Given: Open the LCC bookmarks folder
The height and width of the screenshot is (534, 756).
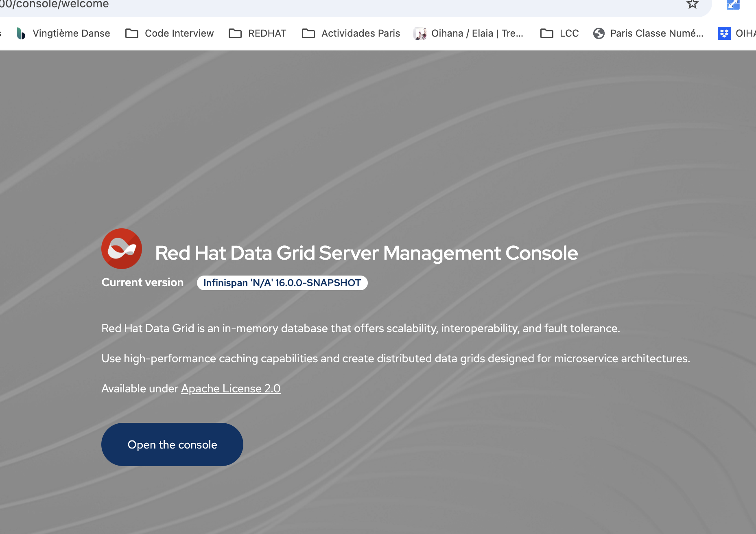Looking at the screenshot, I should click(x=559, y=33).
